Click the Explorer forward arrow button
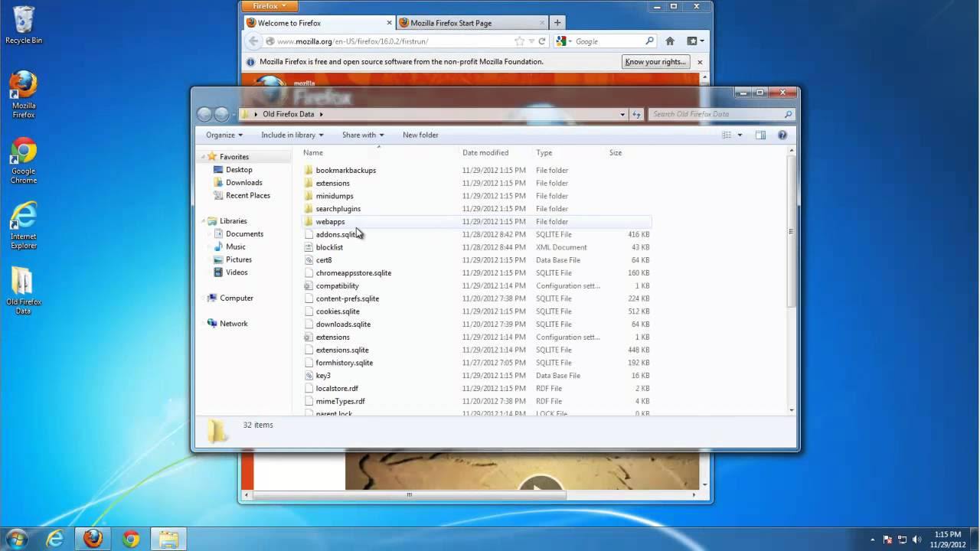Viewport: 980px width, 551px height. click(222, 114)
